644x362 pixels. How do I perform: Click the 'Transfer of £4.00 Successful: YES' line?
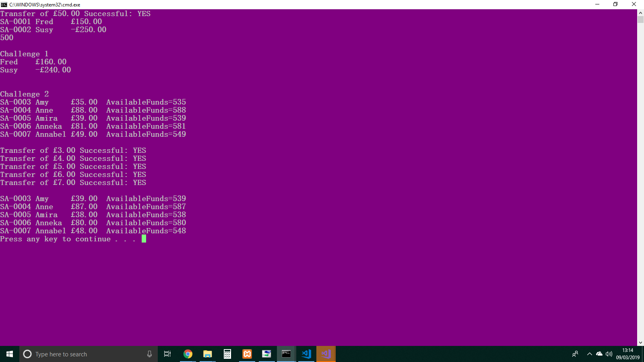[73, 158]
